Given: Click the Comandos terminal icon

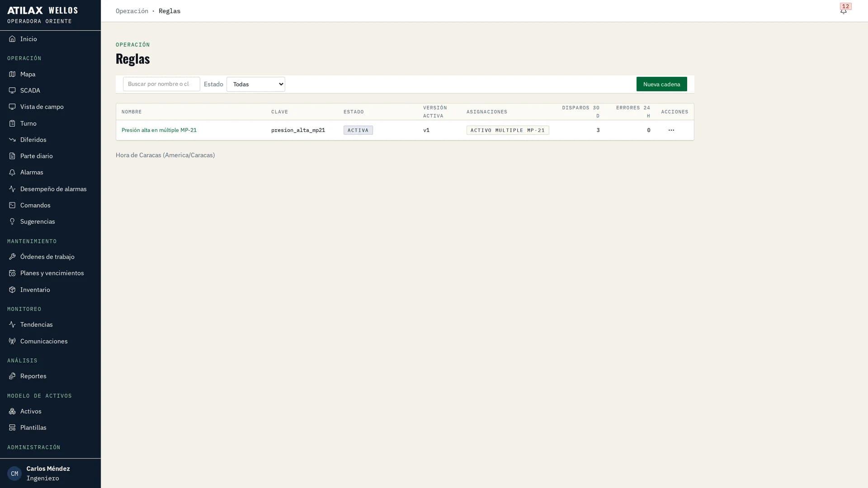Looking at the screenshot, I should pos(12,205).
